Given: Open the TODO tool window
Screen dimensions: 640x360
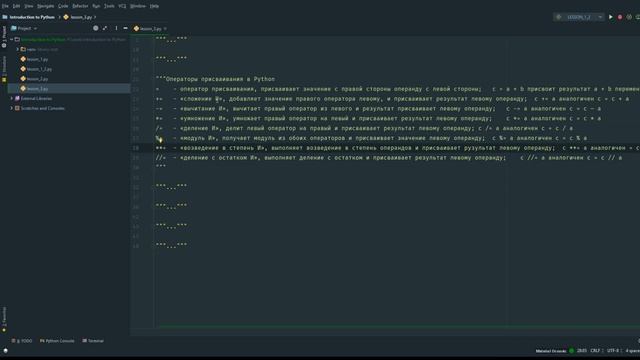Looking at the screenshot, I should click(22, 341).
